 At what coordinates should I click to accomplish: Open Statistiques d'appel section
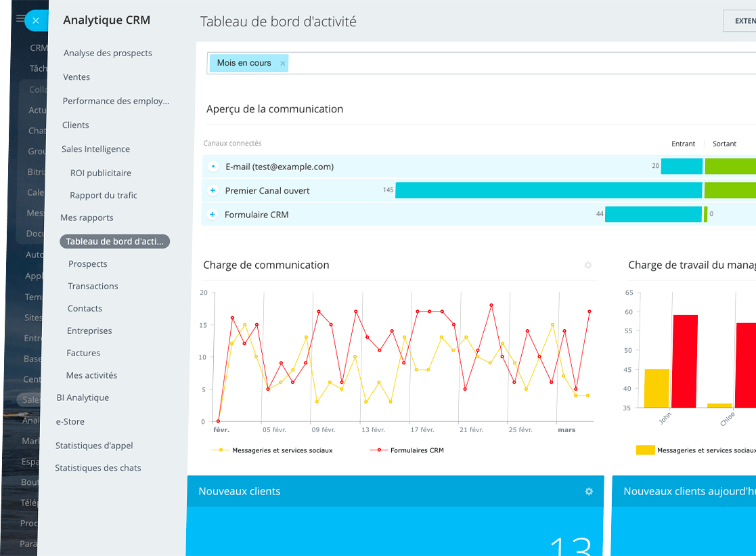[94, 446]
